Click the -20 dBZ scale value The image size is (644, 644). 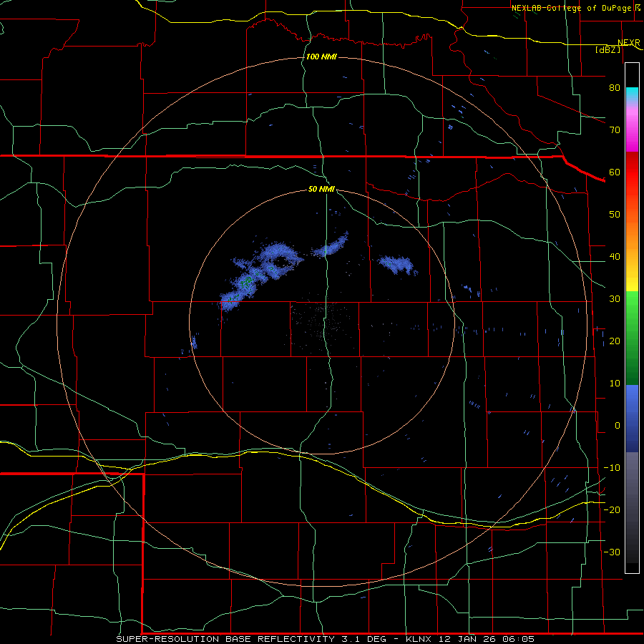(x=612, y=510)
